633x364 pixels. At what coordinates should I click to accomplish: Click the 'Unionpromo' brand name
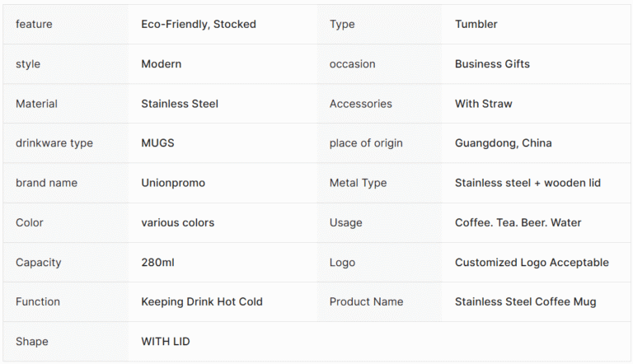(173, 183)
